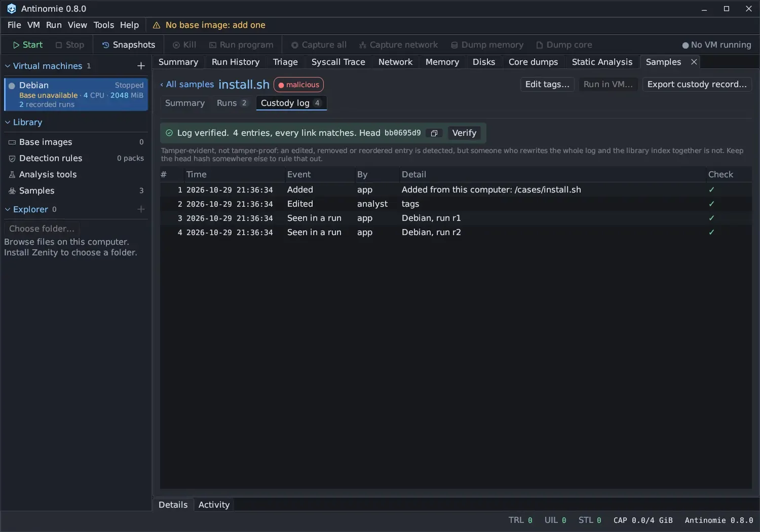
Task: Click Dump memory in toolbar
Action: click(487, 45)
